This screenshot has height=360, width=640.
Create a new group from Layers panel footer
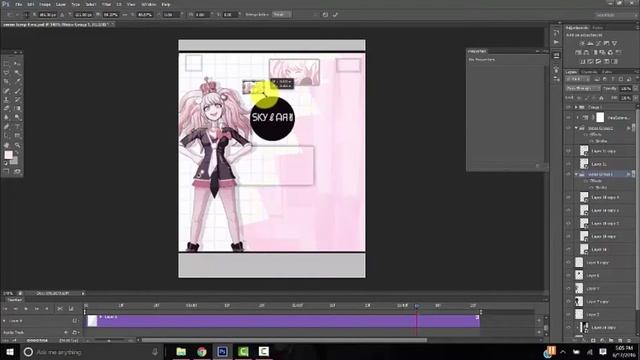click(x=611, y=340)
